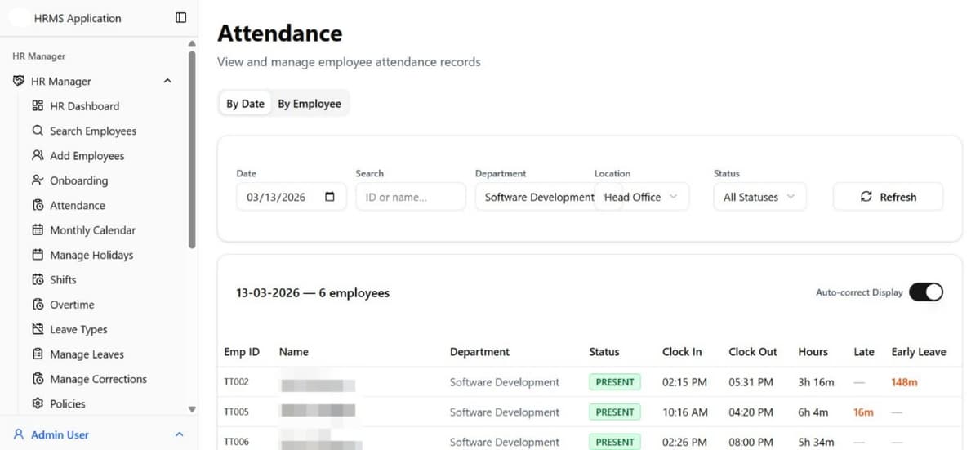This screenshot has width=980, height=450.
Task: Click the Date field 03/13/2026
Action: tap(291, 197)
